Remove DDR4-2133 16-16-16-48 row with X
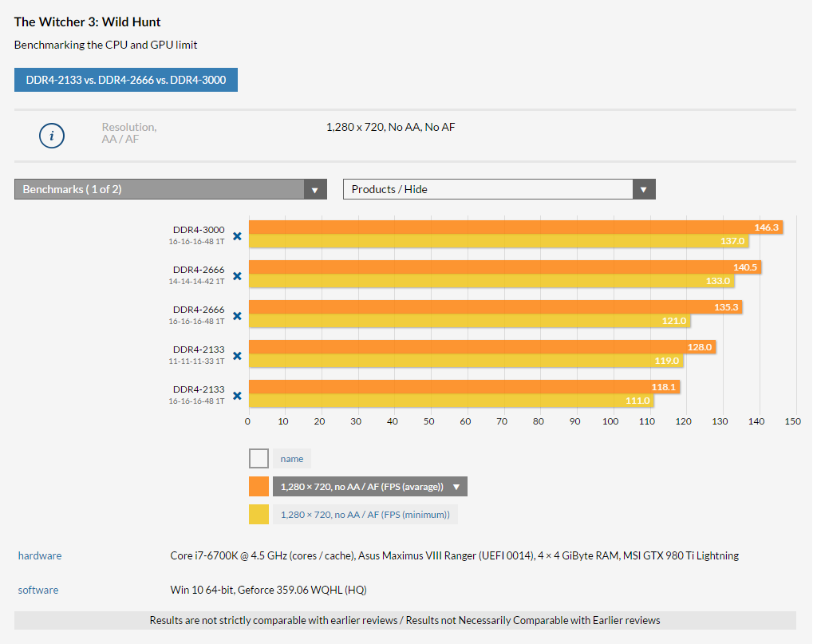Screen dimensions: 817x644 [237, 396]
